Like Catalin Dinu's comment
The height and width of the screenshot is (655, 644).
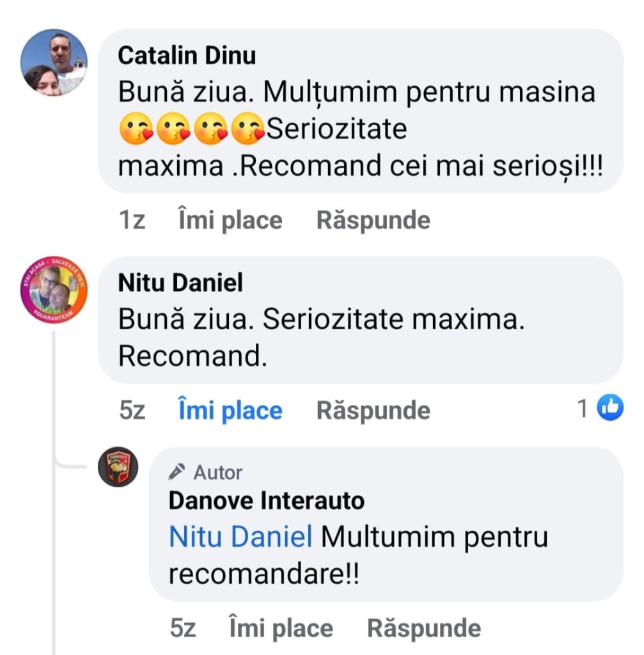click(x=230, y=221)
